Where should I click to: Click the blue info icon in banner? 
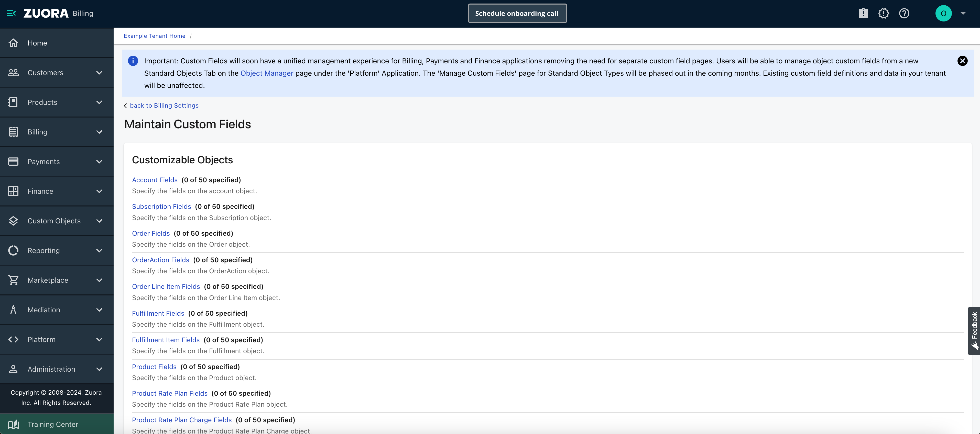(133, 61)
